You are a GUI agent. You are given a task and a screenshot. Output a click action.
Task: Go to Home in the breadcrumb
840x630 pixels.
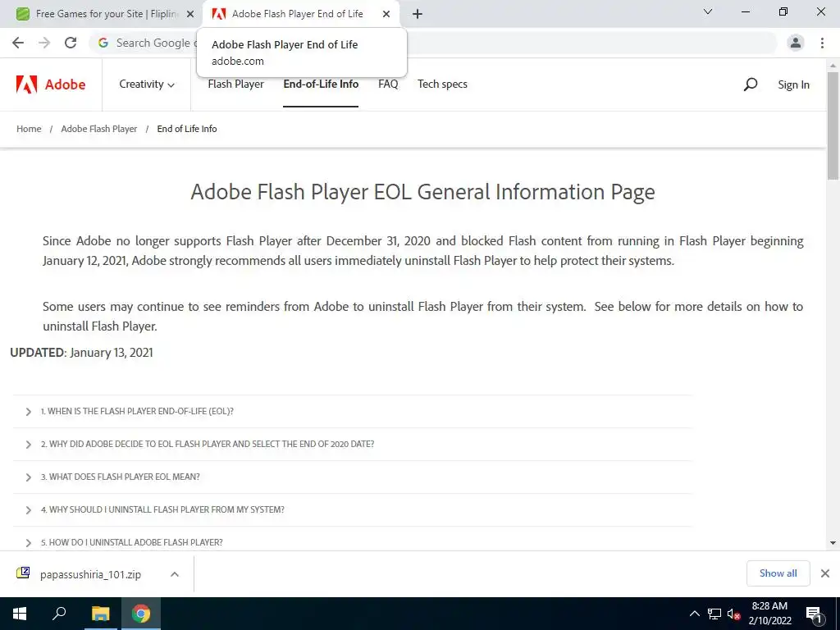point(29,129)
